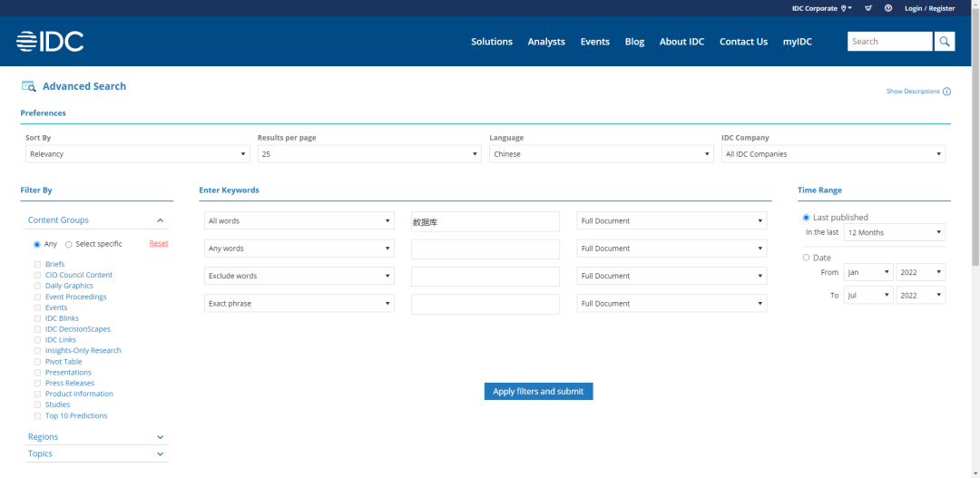Check the Event Proceedings checkbox
Screen dimensions: 980x478
tap(38, 297)
